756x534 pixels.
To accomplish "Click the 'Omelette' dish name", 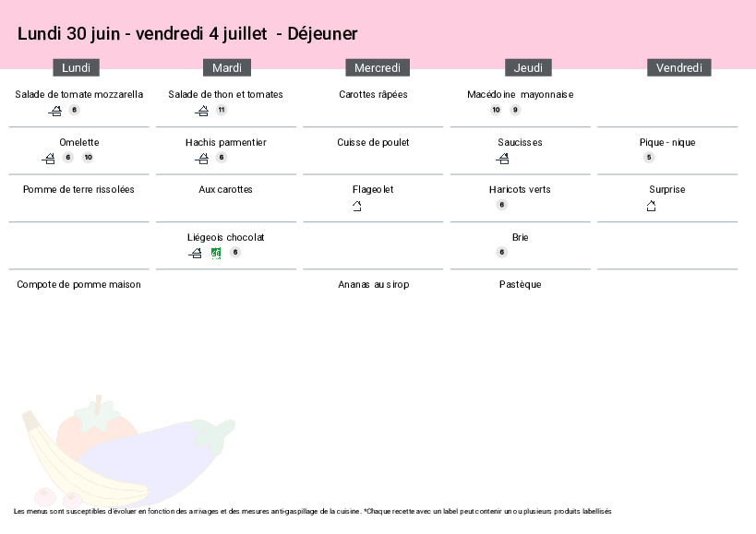I will (79, 142).
